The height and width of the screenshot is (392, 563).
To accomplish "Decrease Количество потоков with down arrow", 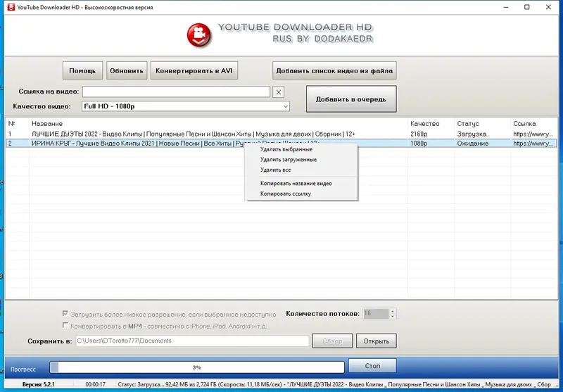I will click(393, 316).
